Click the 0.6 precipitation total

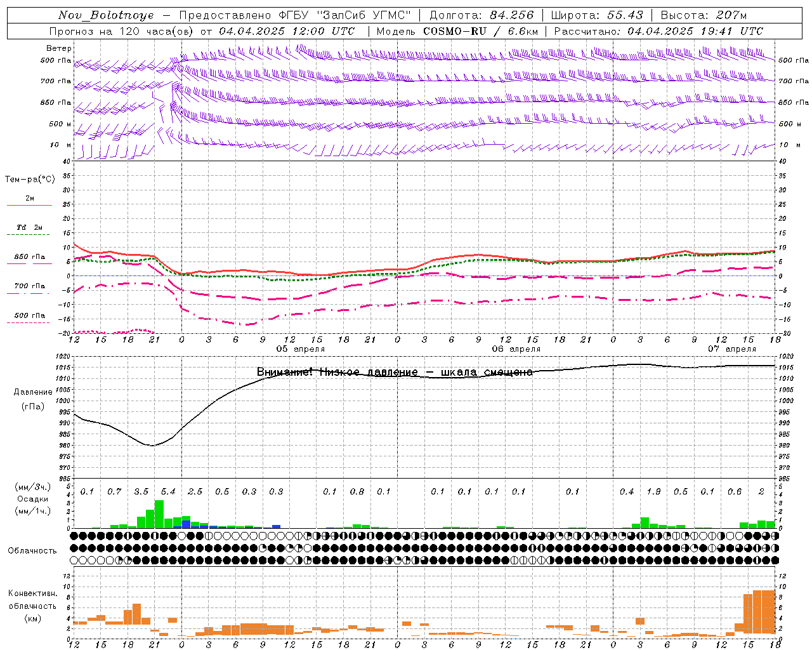coord(735,491)
